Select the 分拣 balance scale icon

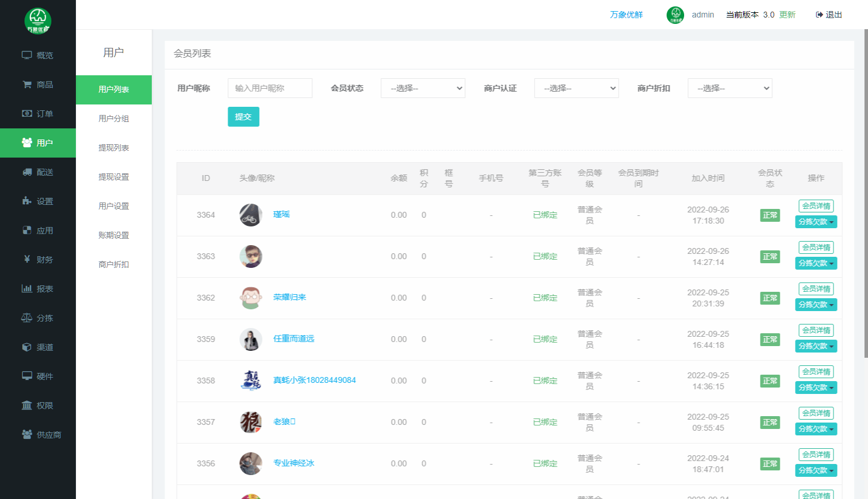[27, 318]
